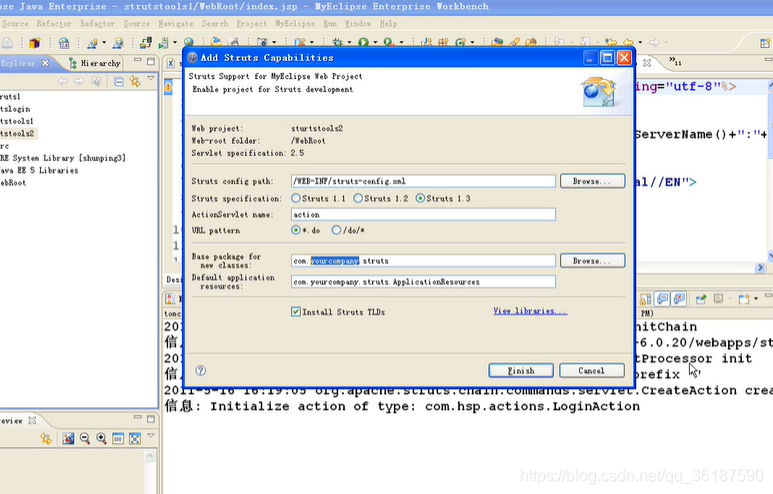The width and height of the screenshot is (773, 494).
Task: Show hidden editor tabs via the chevron
Action: click(x=675, y=61)
